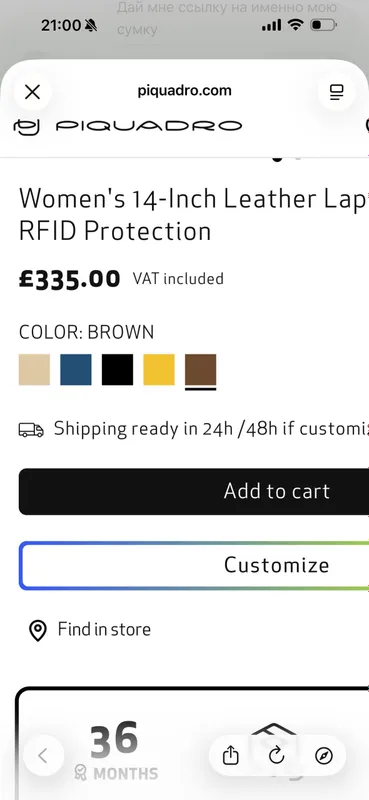Screen dimensions: 369x800
Task: Select the blue color swatch
Action: [76, 369]
